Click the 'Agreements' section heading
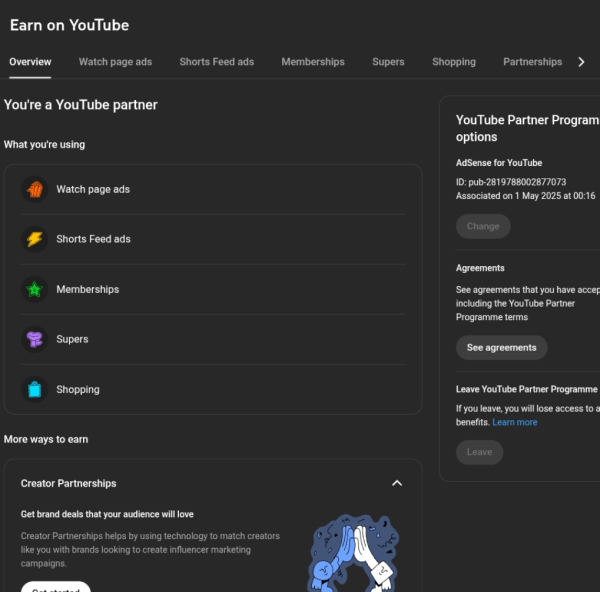600x592 pixels. pyautogui.click(x=480, y=268)
